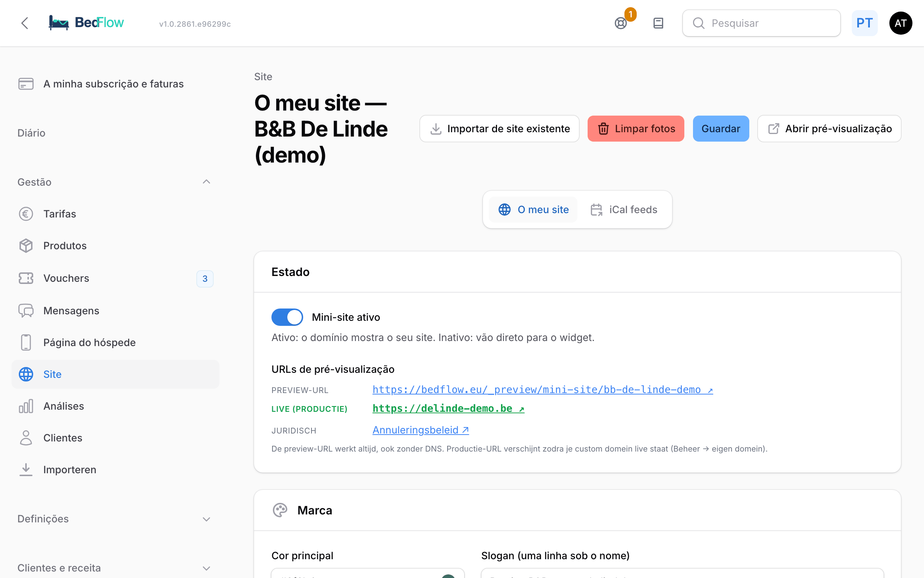924x578 pixels.
Task: Click the globe icon beside Site in sidebar
Action: (x=26, y=374)
